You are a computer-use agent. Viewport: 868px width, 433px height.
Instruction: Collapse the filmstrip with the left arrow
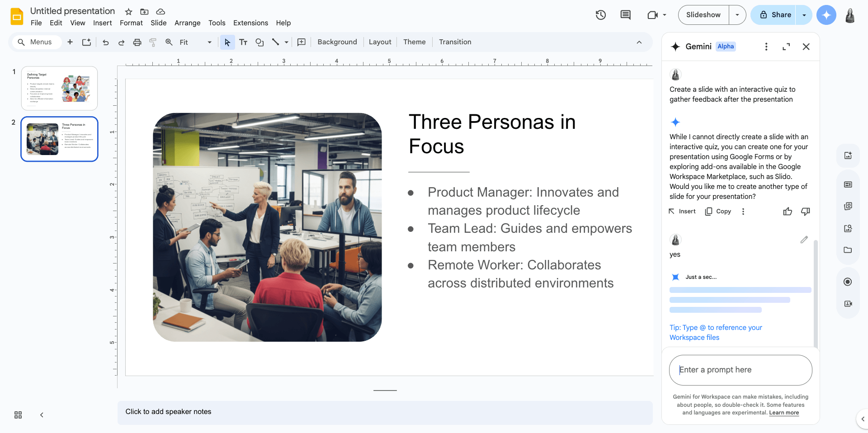[x=42, y=415]
